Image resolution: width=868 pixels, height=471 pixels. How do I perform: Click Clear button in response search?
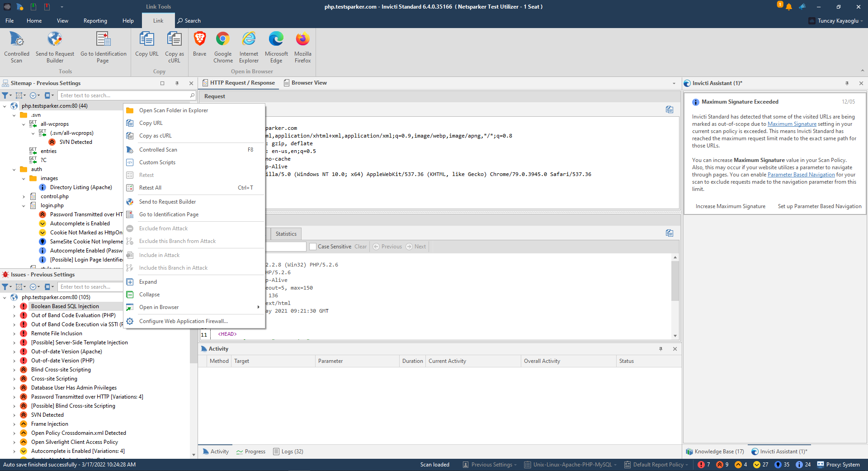coord(360,247)
